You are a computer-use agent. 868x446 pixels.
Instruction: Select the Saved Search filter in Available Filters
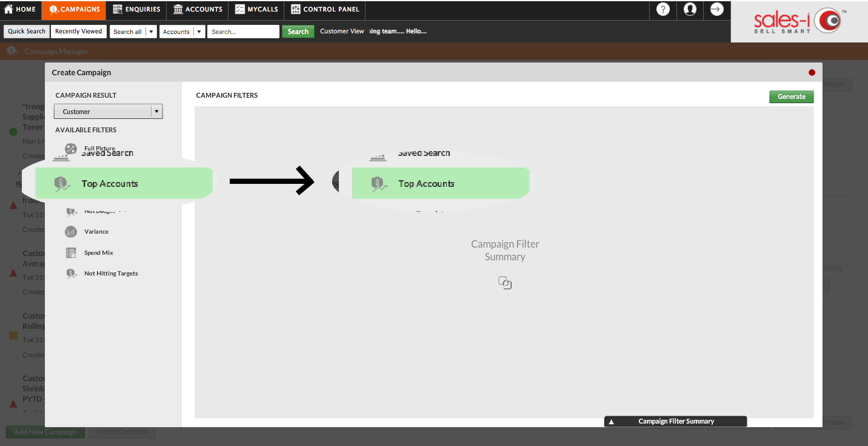pos(93,154)
